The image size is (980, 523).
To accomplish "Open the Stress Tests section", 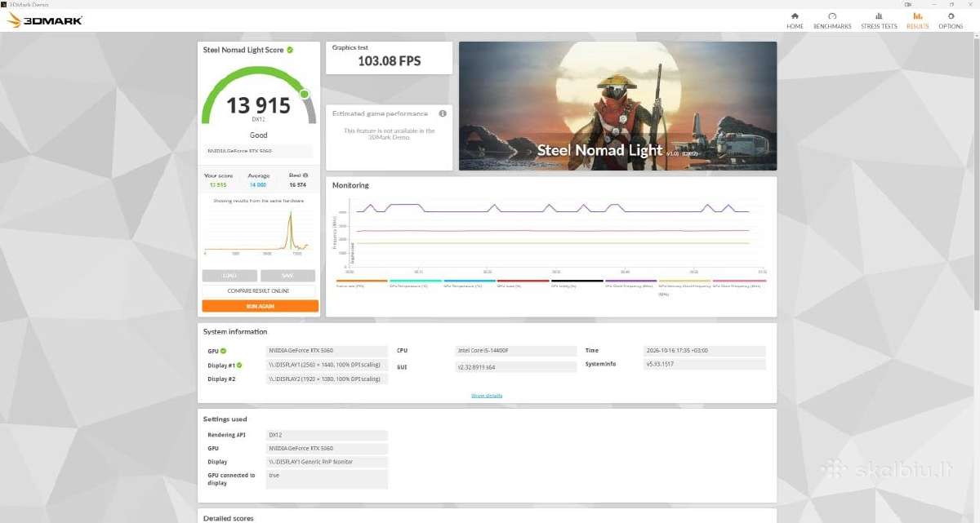I will pos(879,20).
